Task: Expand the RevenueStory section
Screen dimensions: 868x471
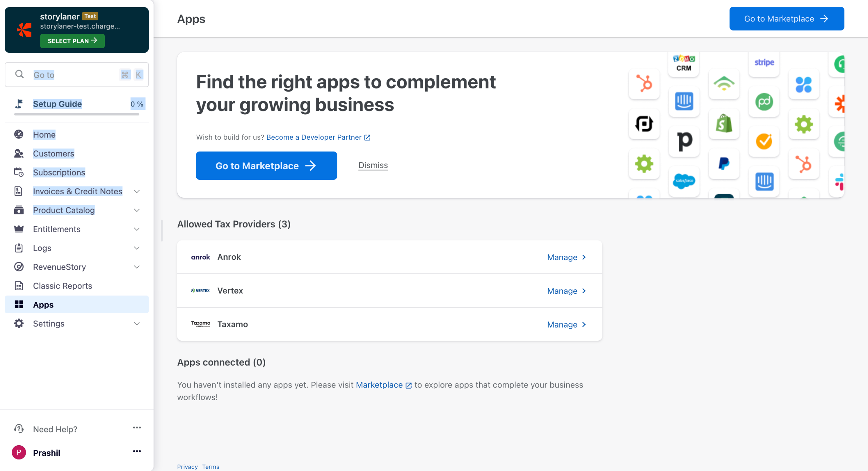Action: (137, 267)
